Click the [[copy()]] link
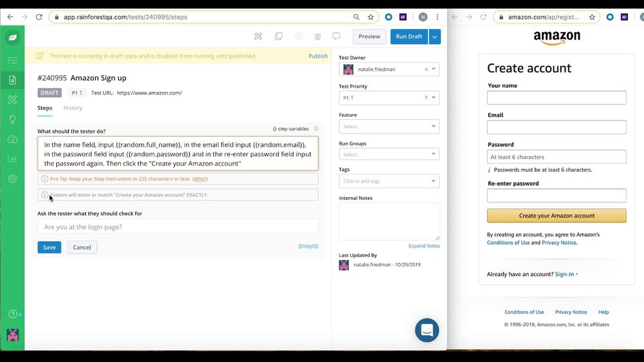Viewport: 644px width, 362px height. click(x=308, y=246)
